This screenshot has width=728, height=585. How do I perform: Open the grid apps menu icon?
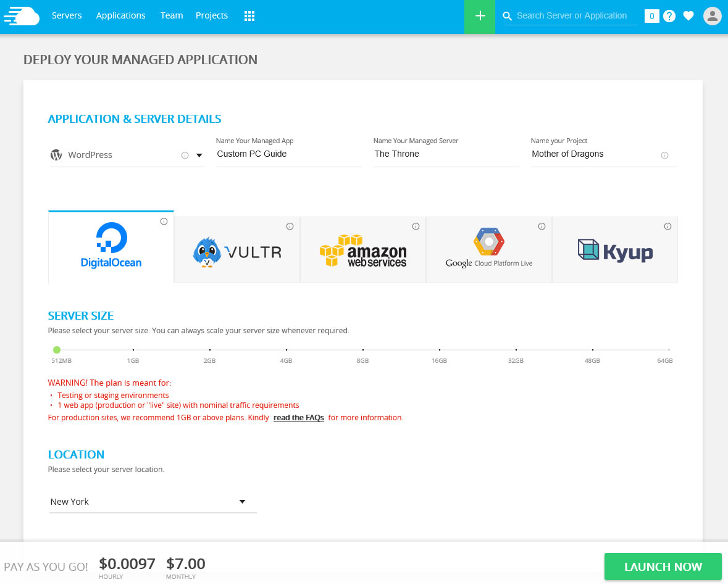point(249,16)
